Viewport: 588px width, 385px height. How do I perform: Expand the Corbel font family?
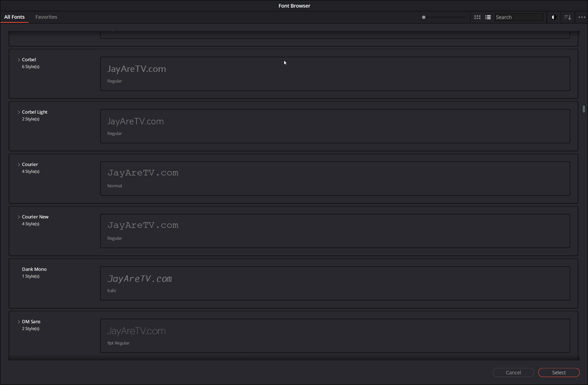click(19, 60)
